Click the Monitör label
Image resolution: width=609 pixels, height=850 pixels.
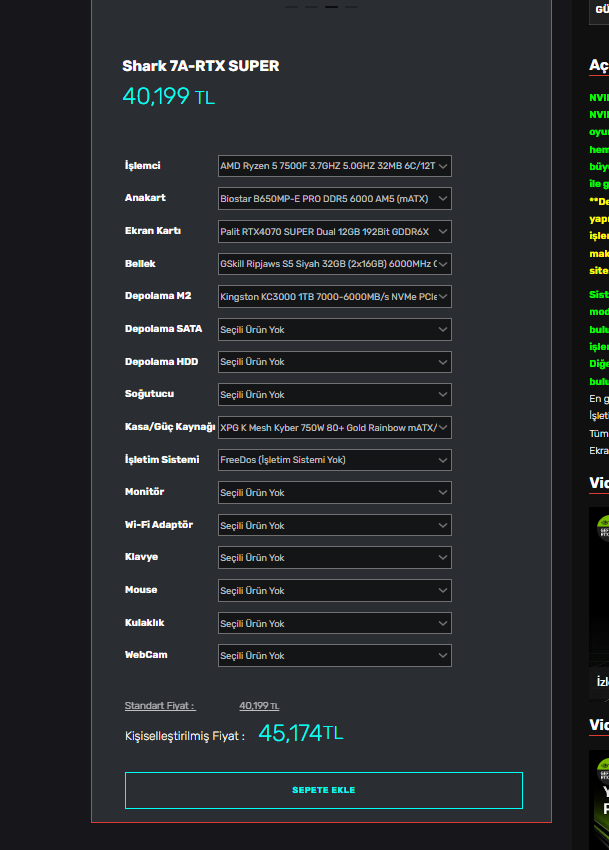[x=144, y=492]
